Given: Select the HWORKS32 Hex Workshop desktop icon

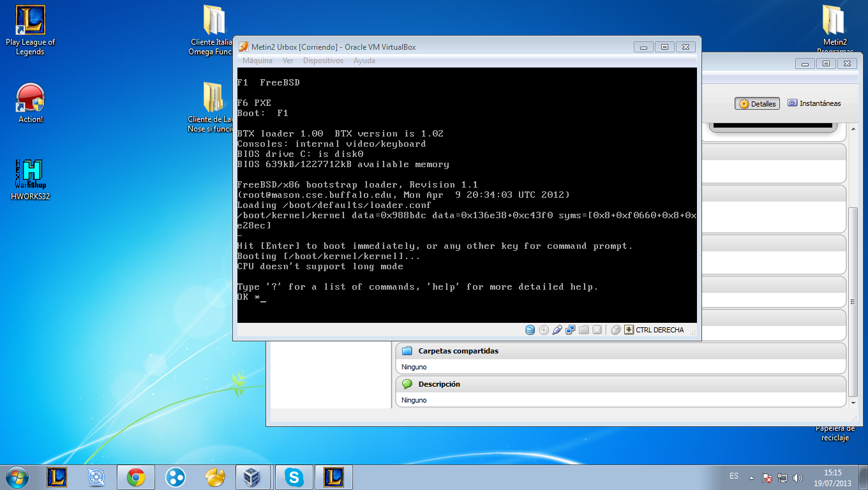Looking at the screenshot, I should pyautogui.click(x=30, y=180).
